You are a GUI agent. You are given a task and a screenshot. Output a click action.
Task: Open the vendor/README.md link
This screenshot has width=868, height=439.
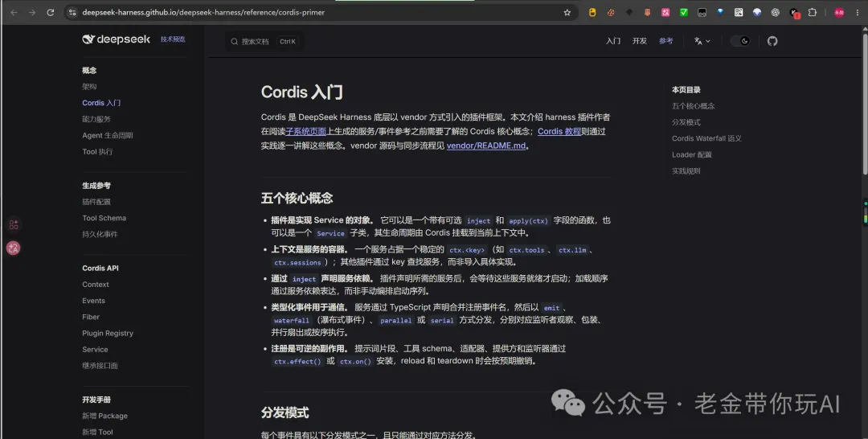[486, 146]
